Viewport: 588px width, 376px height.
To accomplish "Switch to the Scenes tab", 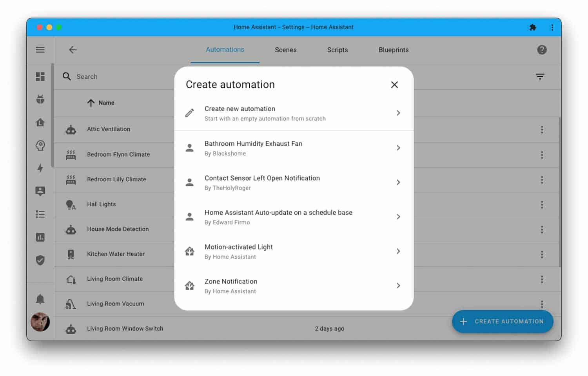I will click(x=285, y=50).
